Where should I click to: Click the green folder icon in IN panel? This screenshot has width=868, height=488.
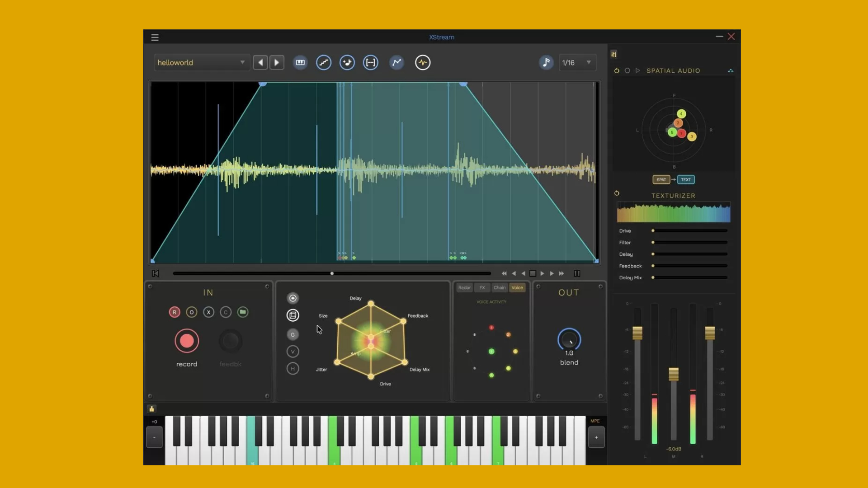point(243,312)
